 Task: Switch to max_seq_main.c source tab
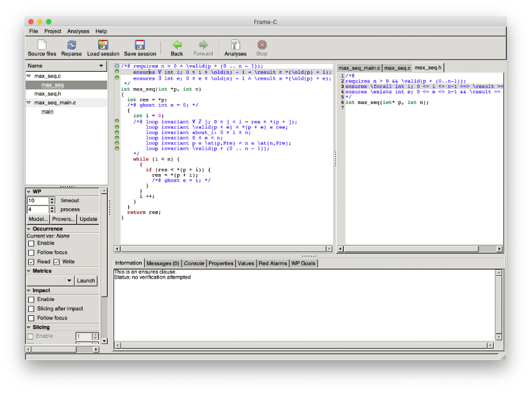tap(359, 68)
